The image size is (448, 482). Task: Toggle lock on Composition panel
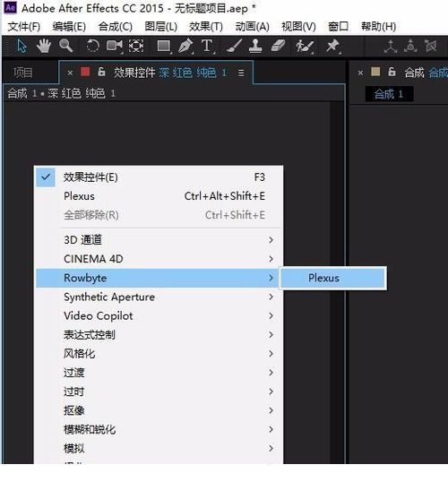coord(392,72)
